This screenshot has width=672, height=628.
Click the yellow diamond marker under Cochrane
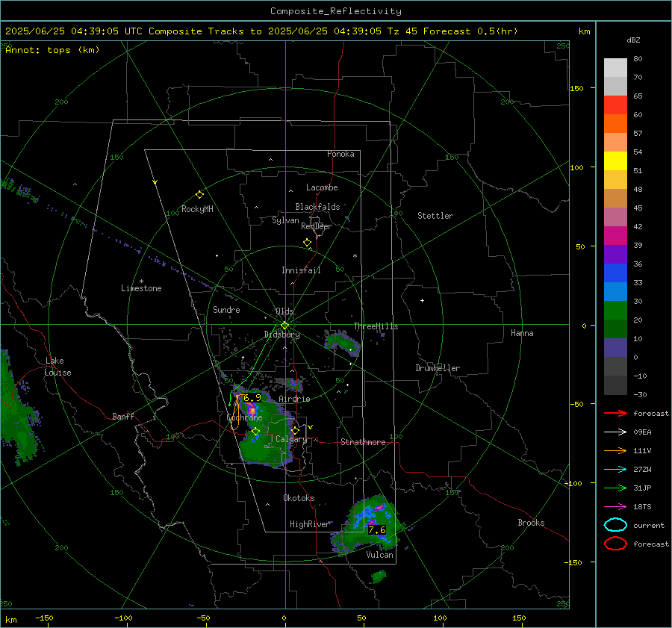coord(256,431)
